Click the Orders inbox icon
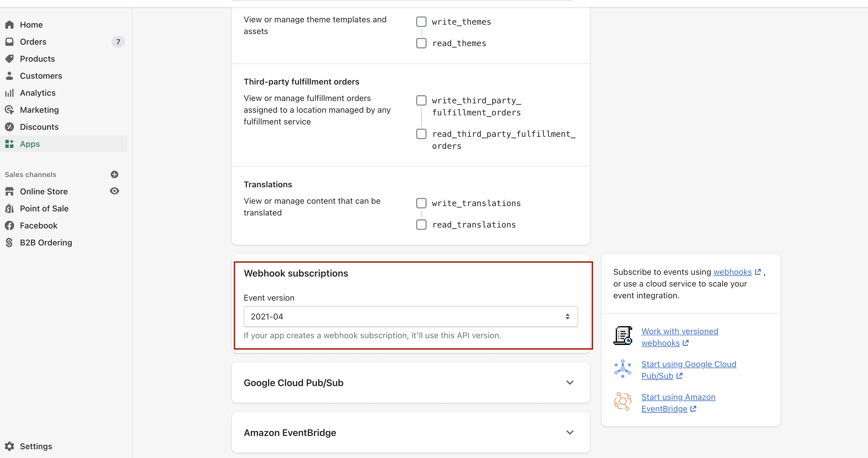 click(9, 42)
